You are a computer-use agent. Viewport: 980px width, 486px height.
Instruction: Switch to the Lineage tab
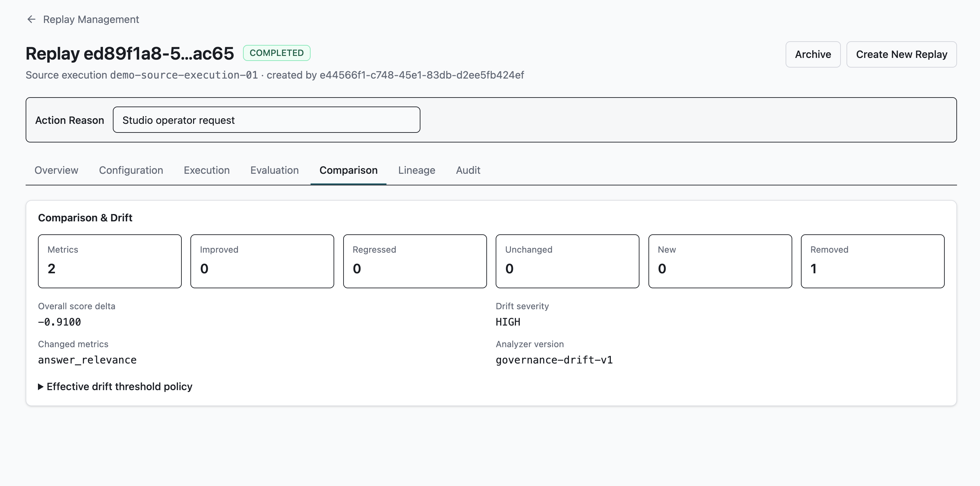pos(416,170)
